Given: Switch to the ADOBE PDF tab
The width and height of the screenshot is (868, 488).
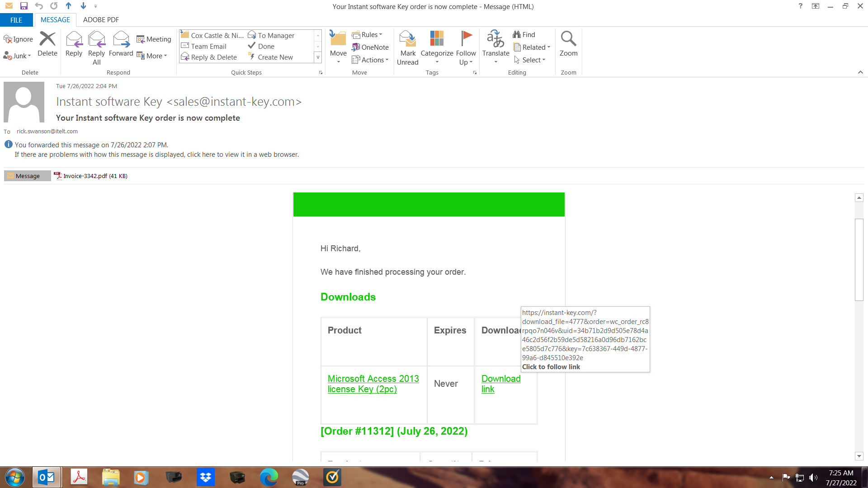Looking at the screenshot, I should click(101, 20).
